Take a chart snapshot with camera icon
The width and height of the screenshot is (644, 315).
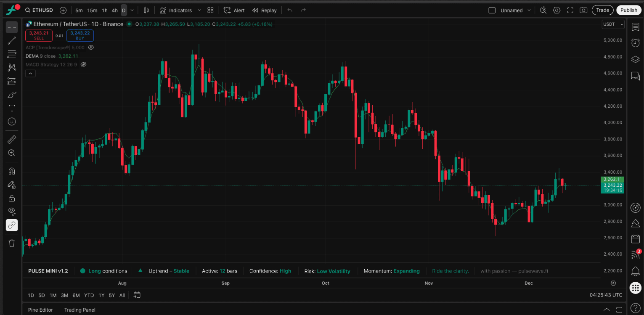(583, 10)
